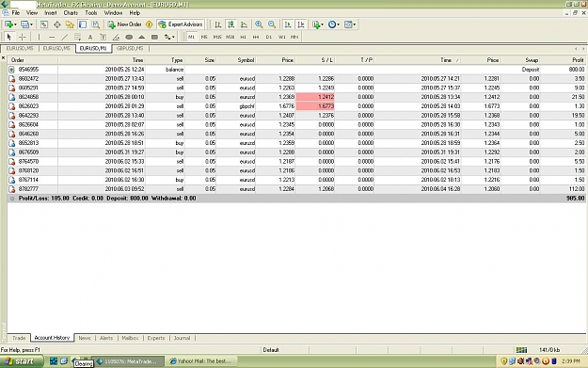Image resolution: width=588 pixels, height=368 pixels.
Task: Open the Windows Start button
Action: pyautogui.click(x=21, y=361)
